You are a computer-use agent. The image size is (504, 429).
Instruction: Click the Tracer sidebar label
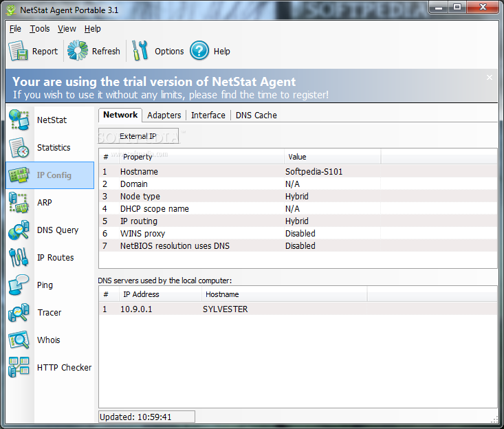pyautogui.click(x=50, y=312)
